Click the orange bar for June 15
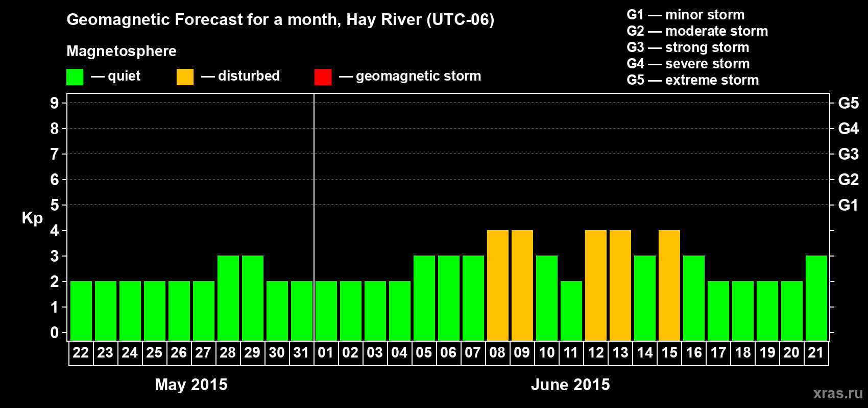Screen dimensions: 868x408 coord(669,286)
